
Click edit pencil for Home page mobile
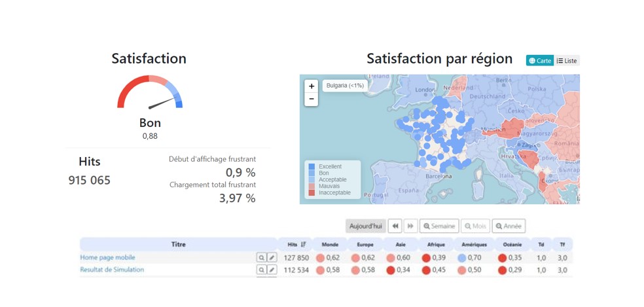coord(272,258)
